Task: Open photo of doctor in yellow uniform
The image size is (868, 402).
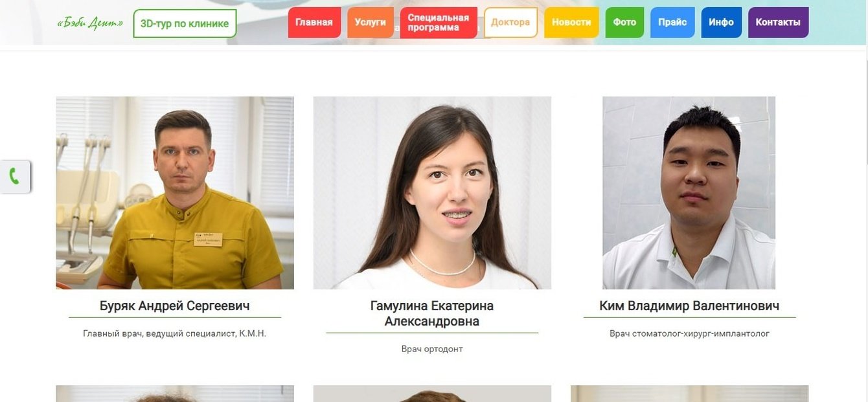Action: point(175,193)
